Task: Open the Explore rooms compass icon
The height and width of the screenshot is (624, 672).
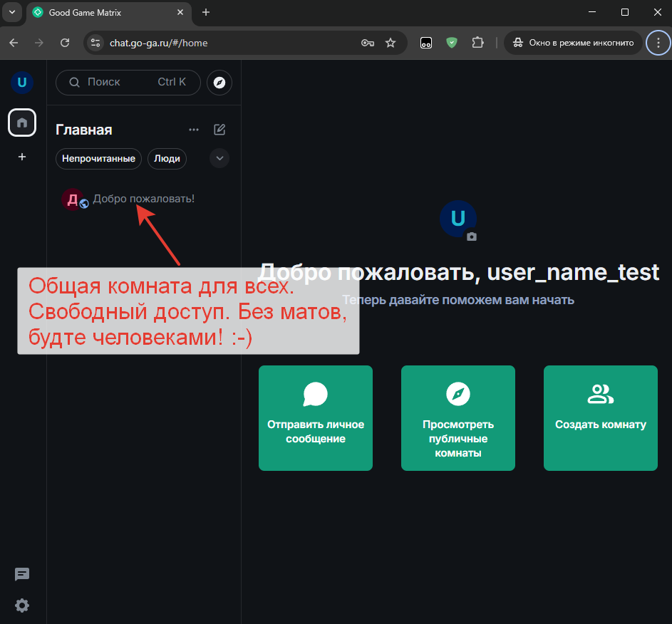Action: pyautogui.click(x=219, y=82)
